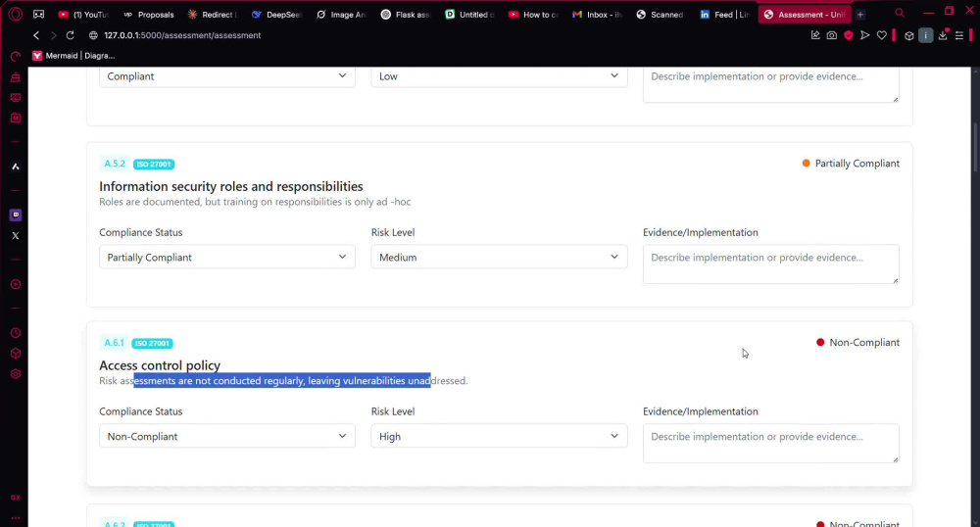Switch to the How to c... YouTube tab
Image resolution: width=980 pixels, height=527 pixels.
534,15
